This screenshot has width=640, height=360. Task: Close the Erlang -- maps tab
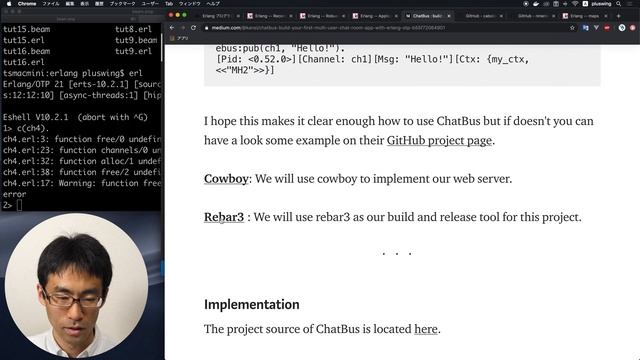point(606,16)
